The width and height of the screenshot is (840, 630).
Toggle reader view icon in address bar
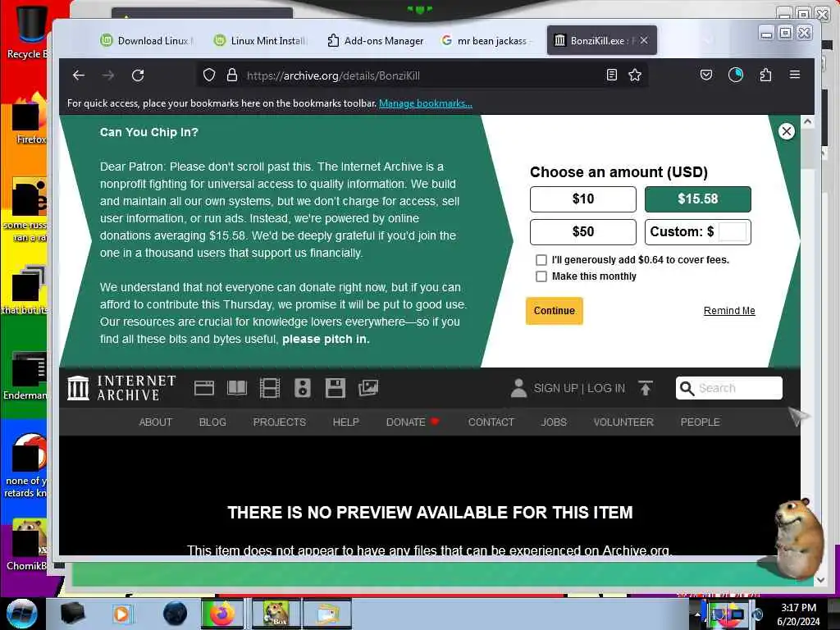point(611,75)
